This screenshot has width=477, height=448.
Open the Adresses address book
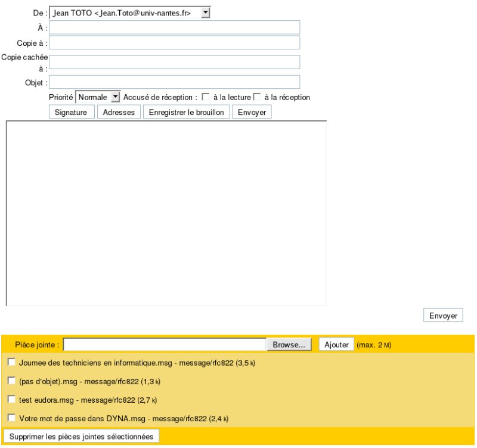click(118, 111)
